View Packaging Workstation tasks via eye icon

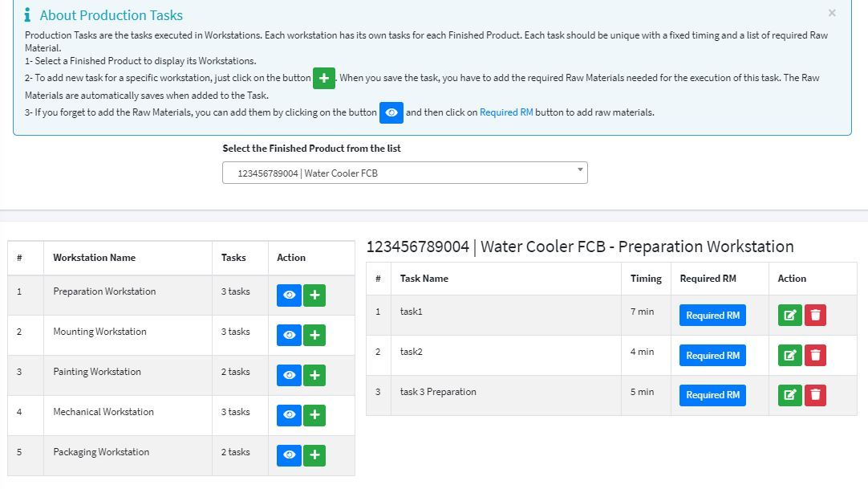coord(289,455)
